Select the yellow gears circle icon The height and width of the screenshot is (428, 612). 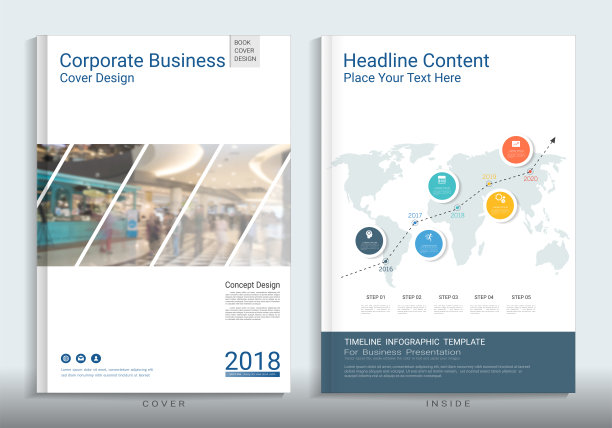click(x=500, y=204)
